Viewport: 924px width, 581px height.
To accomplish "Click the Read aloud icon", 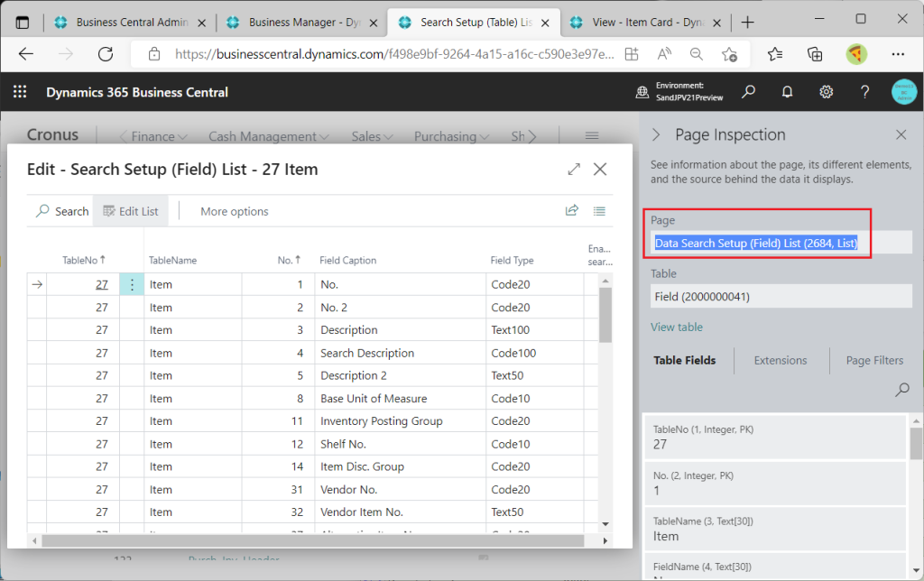I will [664, 54].
